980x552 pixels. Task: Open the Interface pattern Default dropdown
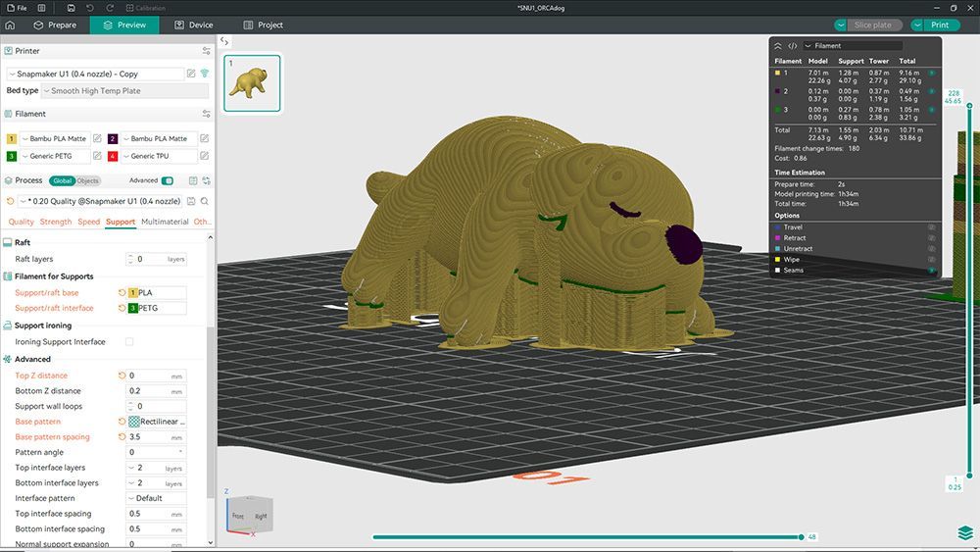coord(156,498)
